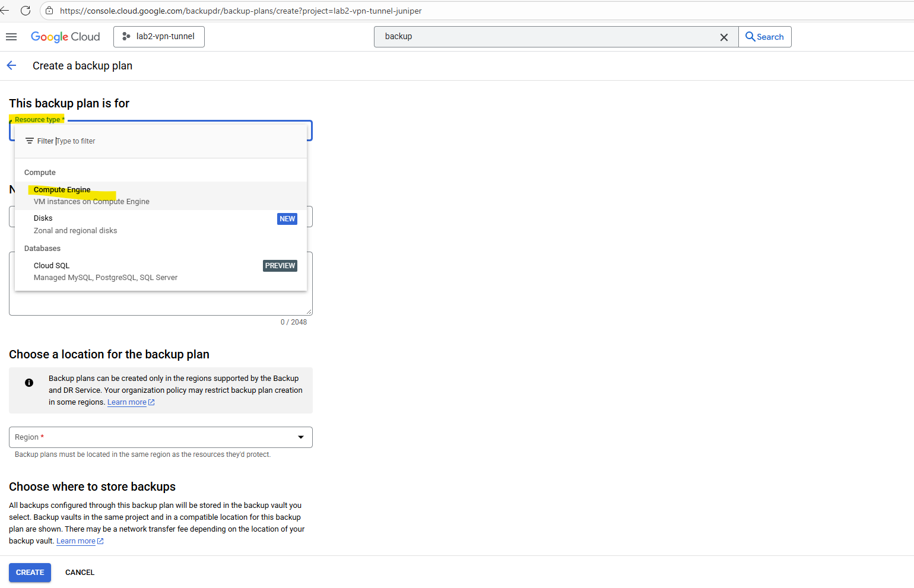Click the 'Choose where to store backups' heading
Viewport: 914px width, 588px height.
[x=92, y=487]
